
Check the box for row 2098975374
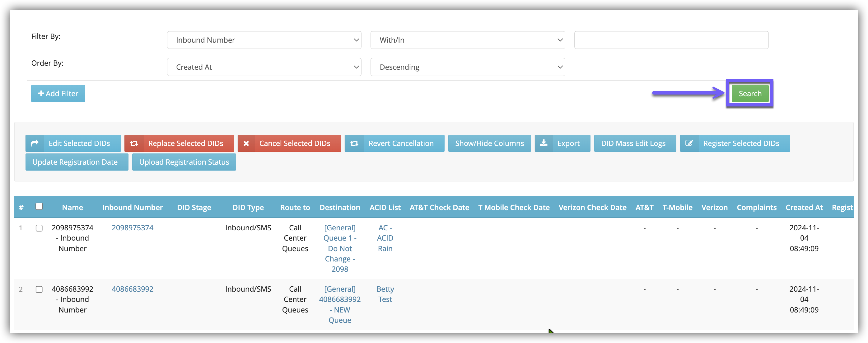point(39,228)
